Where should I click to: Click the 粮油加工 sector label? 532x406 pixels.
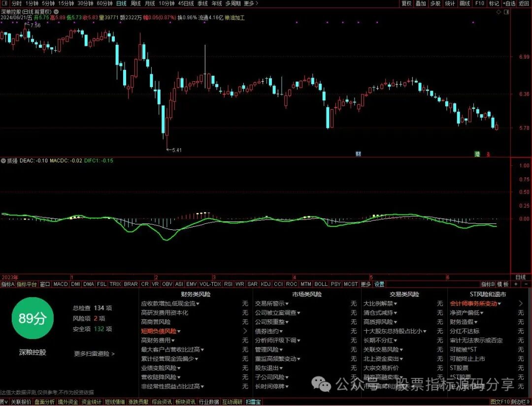(x=234, y=18)
